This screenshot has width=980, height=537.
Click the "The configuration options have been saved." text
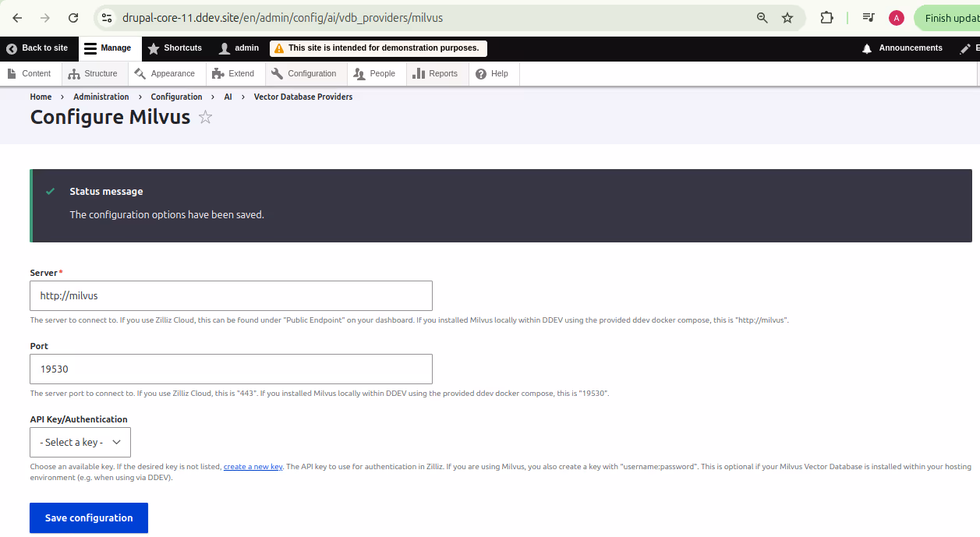click(x=167, y=214)
